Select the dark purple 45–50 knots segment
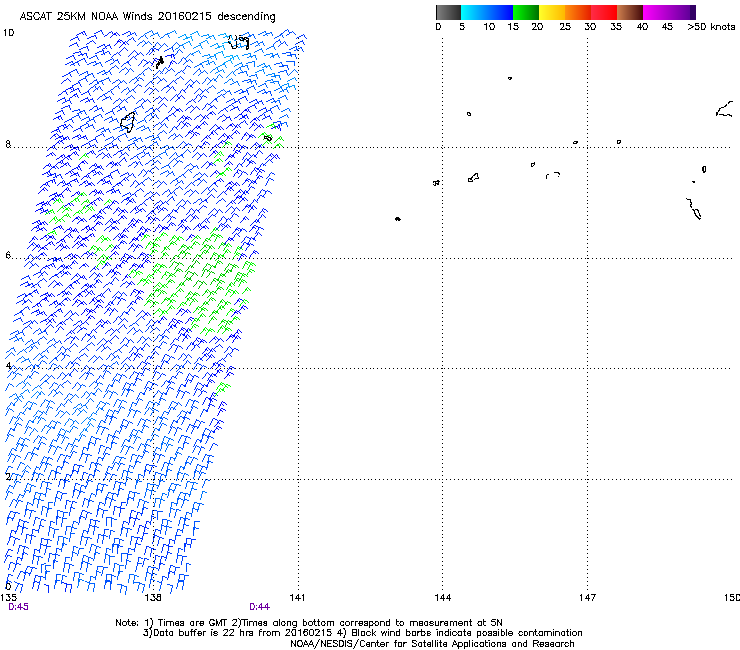740x650 pixels. 682,12
